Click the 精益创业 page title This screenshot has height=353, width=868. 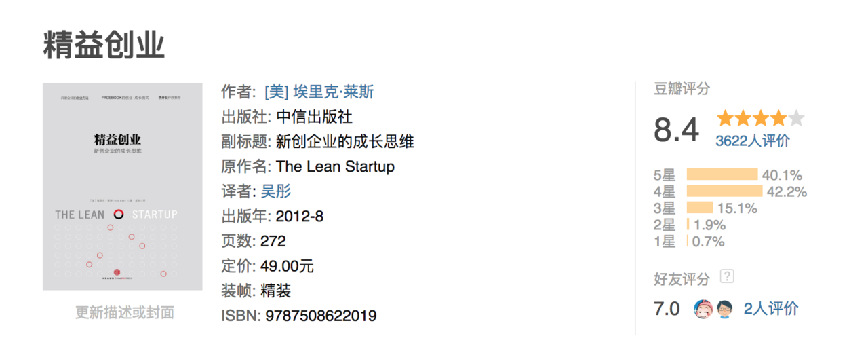(104, 45)
